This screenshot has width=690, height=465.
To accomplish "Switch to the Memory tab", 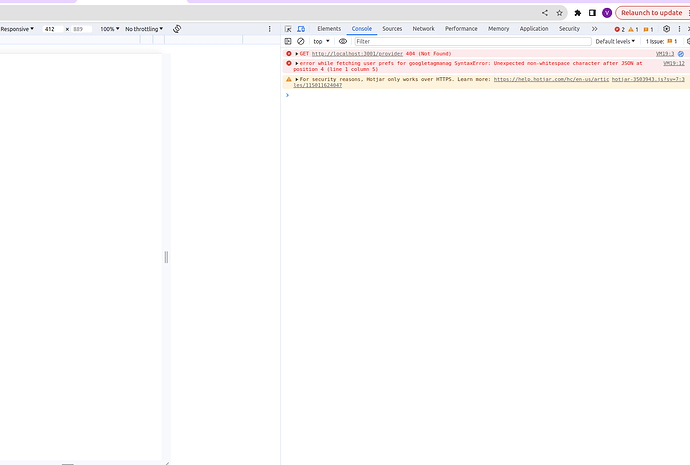I will (499, 29).
